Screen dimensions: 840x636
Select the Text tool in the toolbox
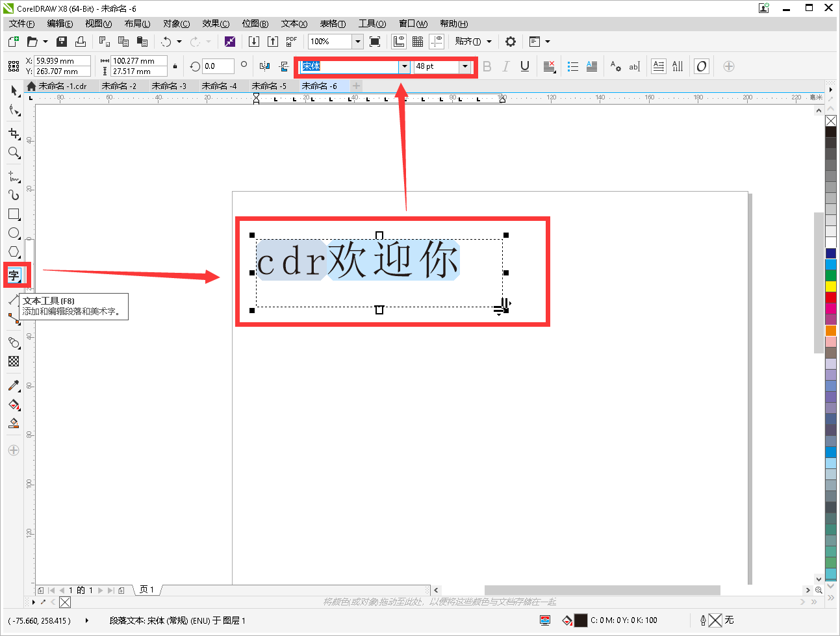(14, 275)
